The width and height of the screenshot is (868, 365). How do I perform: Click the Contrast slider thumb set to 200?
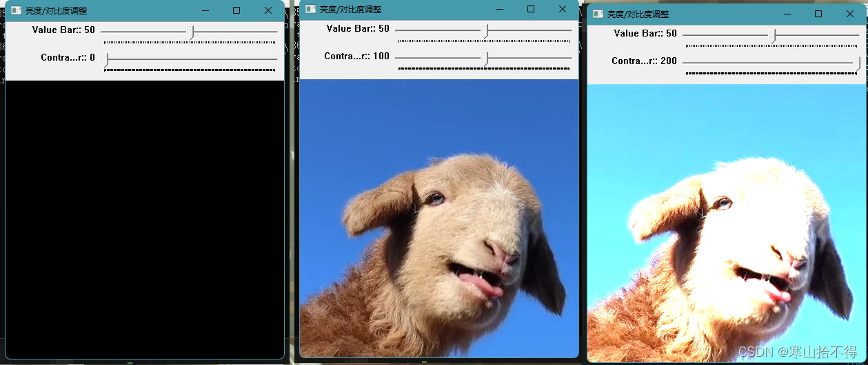857,63
